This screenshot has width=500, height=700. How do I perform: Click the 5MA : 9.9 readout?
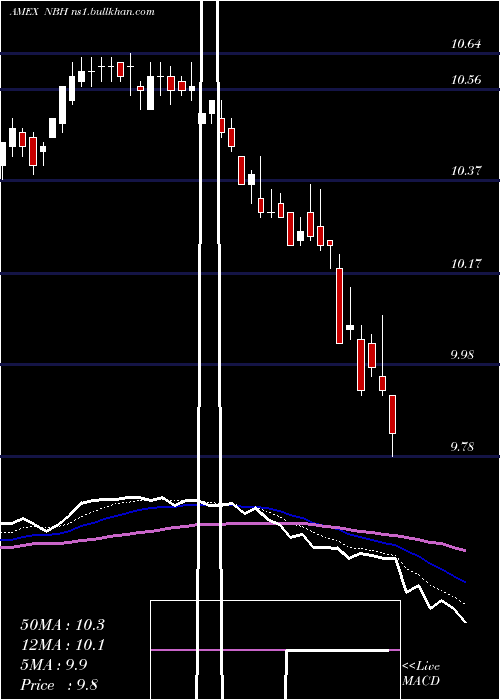pyautogui.click(x=54, y=665)
